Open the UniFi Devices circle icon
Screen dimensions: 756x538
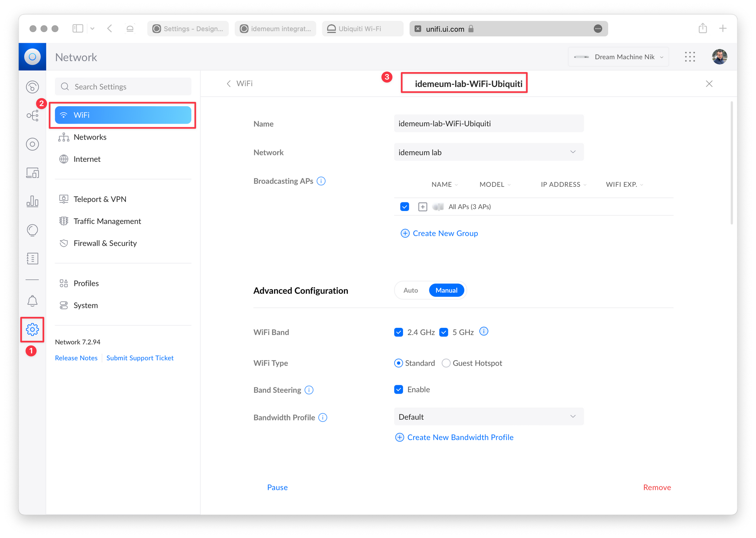pos(33,144)
